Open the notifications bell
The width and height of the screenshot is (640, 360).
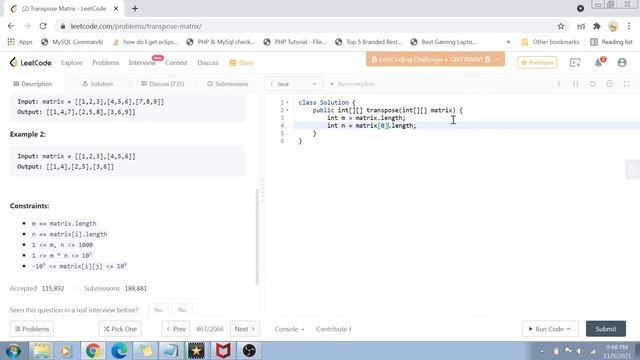tap(599, 62)
